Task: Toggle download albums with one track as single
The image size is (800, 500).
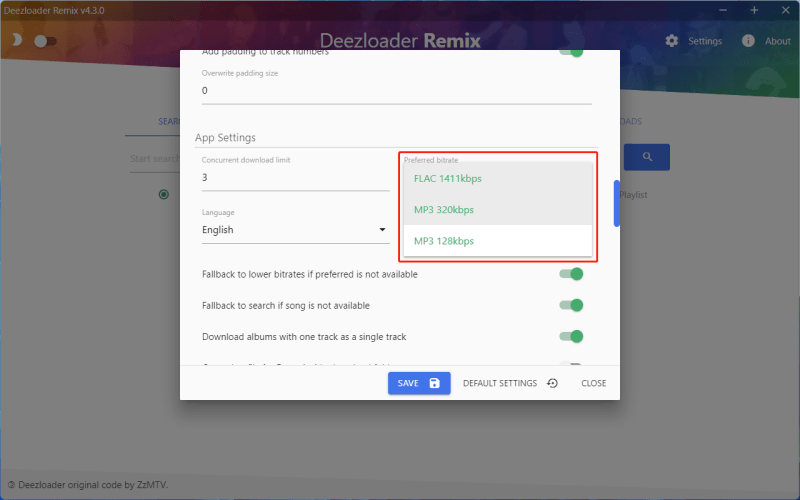Action: [x=571, y=337]
